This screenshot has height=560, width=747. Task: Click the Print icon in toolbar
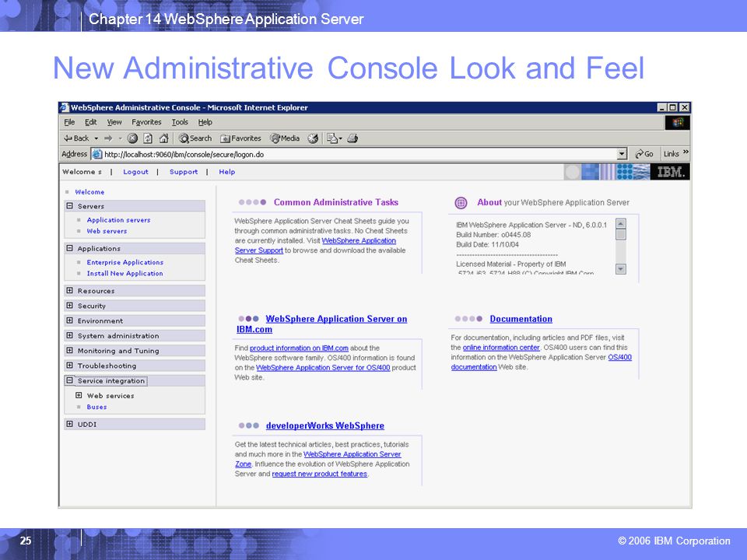[x=352, y=138]
